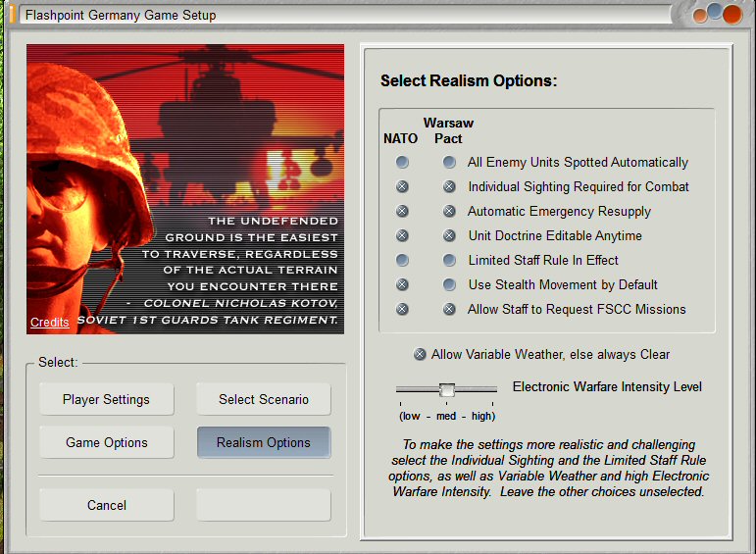This screenshot has height=554, width=756.
Task: Toggle NATO All Enemy Units Spotted Automatically
Action: (x=402, y=162)
